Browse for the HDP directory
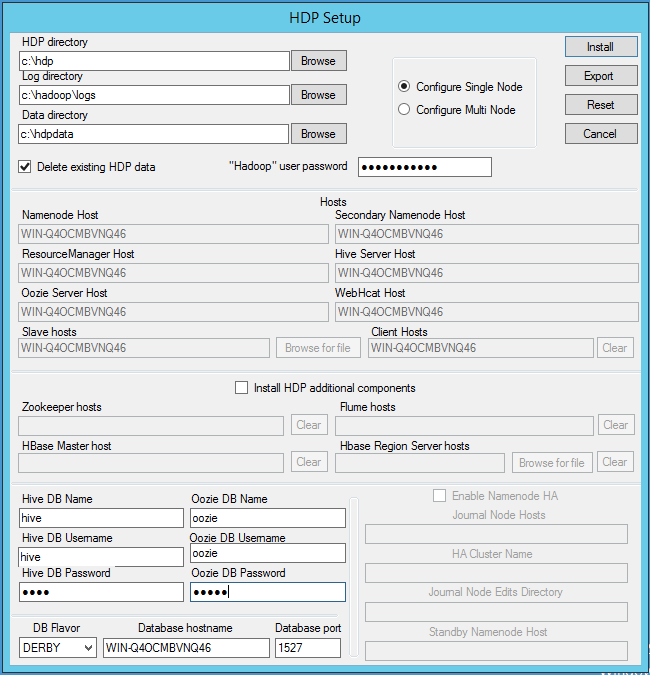Image resolution: width=650 pixels, height=675 pixels. [319, 61]
